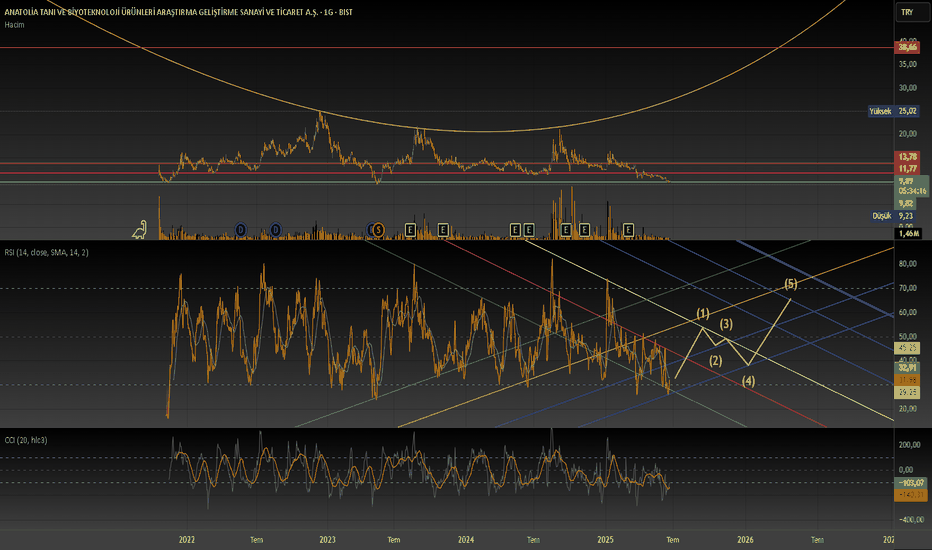
Task: Select the CCI (20, hlc3) indicator legend
Action: coord(26,440)
